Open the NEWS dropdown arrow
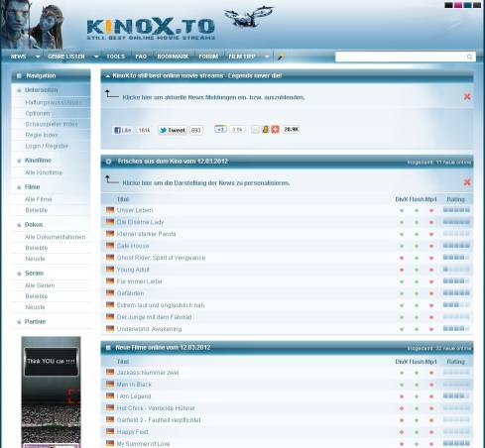 point(38,56)
